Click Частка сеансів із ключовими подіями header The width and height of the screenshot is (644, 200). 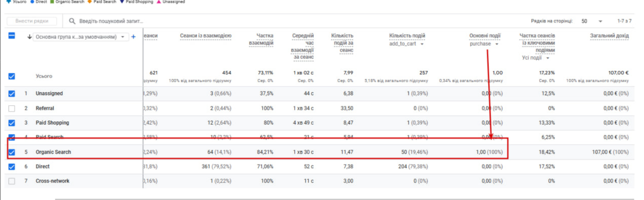[537, 43]
